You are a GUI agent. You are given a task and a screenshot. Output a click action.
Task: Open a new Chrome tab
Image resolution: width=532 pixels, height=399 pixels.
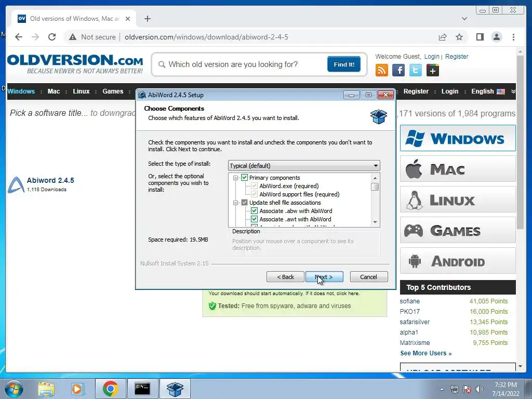(x=147, y=19)
